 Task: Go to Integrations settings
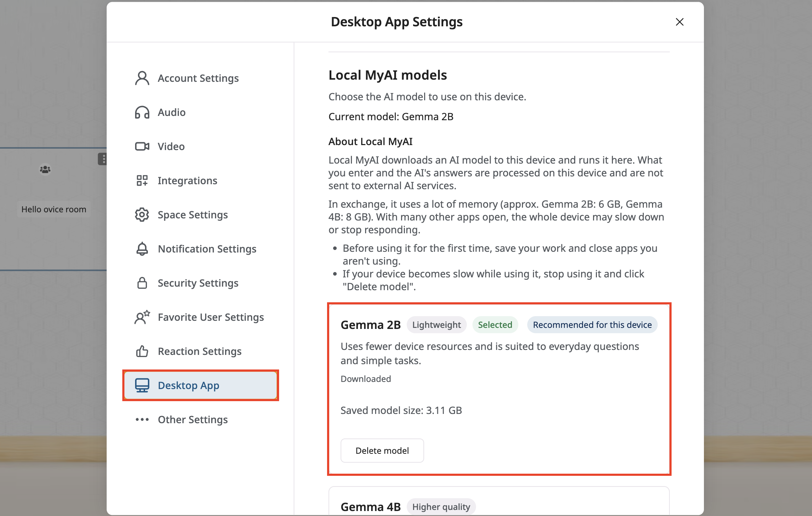point(201,181)
